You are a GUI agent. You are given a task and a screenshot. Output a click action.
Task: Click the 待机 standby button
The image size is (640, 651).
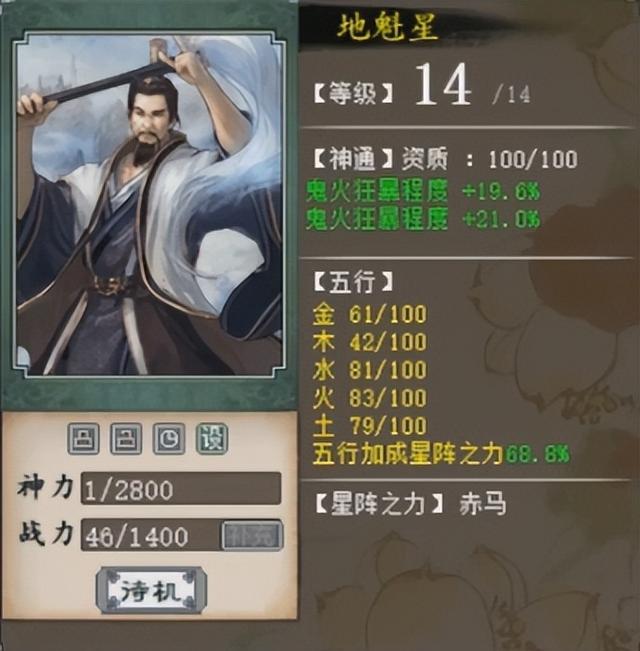coord(151,590)
